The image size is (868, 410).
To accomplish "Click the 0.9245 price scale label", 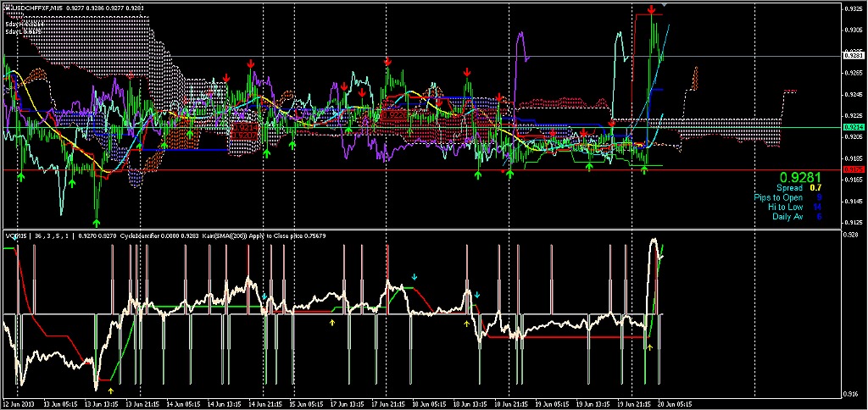I will point(852,95).
